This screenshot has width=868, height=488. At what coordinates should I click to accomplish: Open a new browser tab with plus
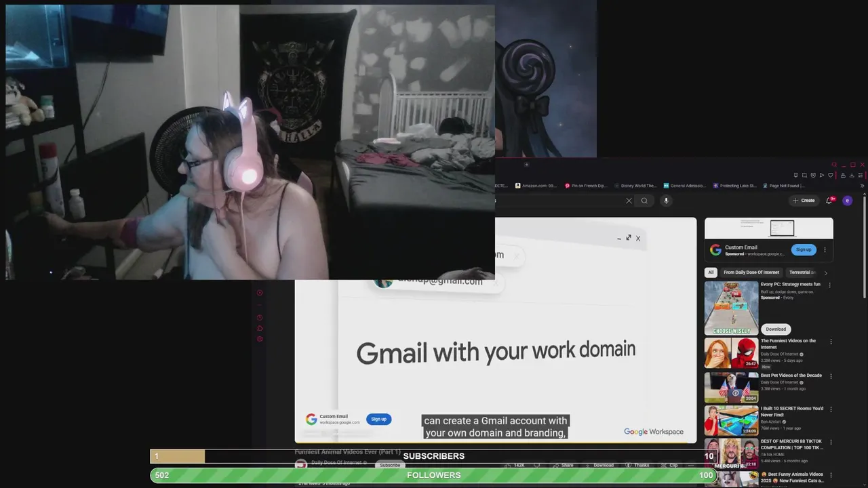pos(526,164)
